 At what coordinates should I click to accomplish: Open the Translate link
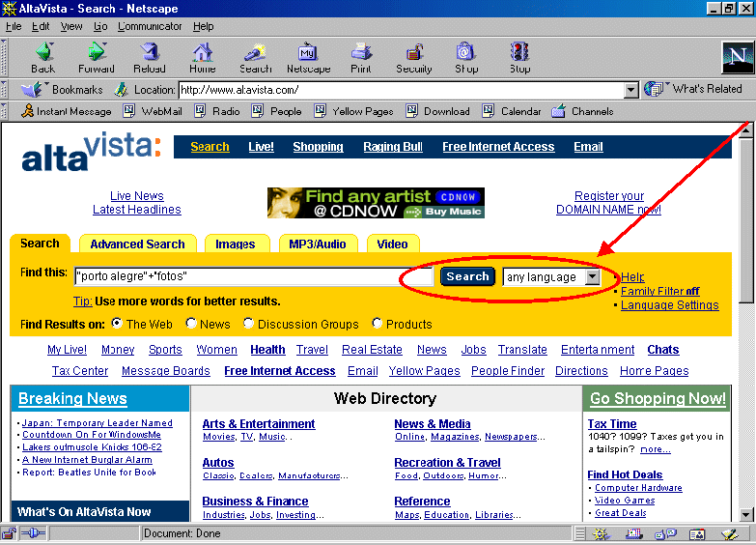pyautogui.click(x=522, y=350)
